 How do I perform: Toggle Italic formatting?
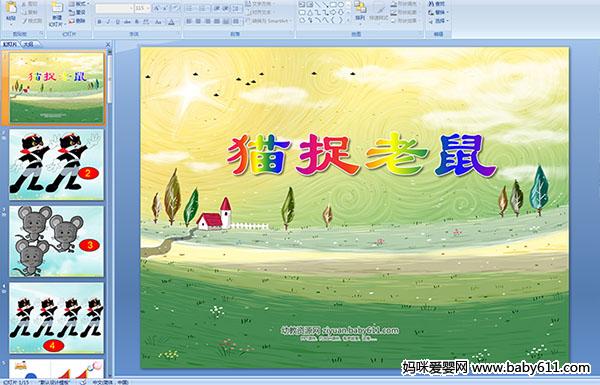click(x=108, y=22)
